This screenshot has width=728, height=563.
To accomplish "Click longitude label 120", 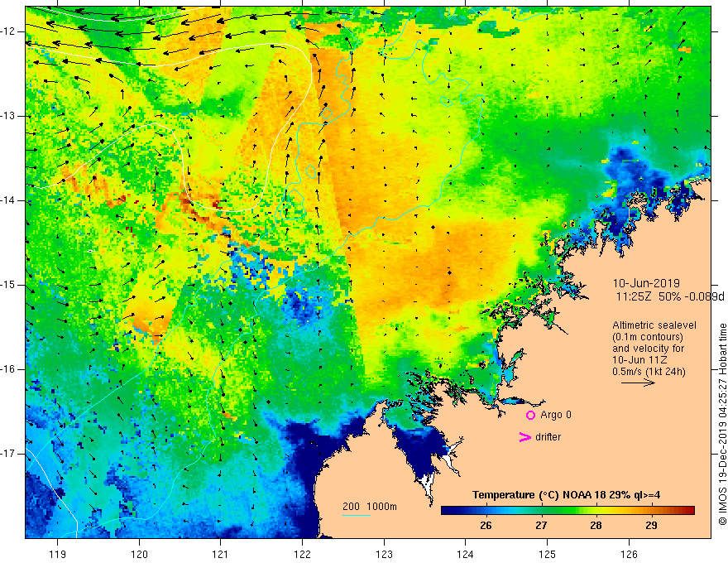I will click(x=139, y=554).
